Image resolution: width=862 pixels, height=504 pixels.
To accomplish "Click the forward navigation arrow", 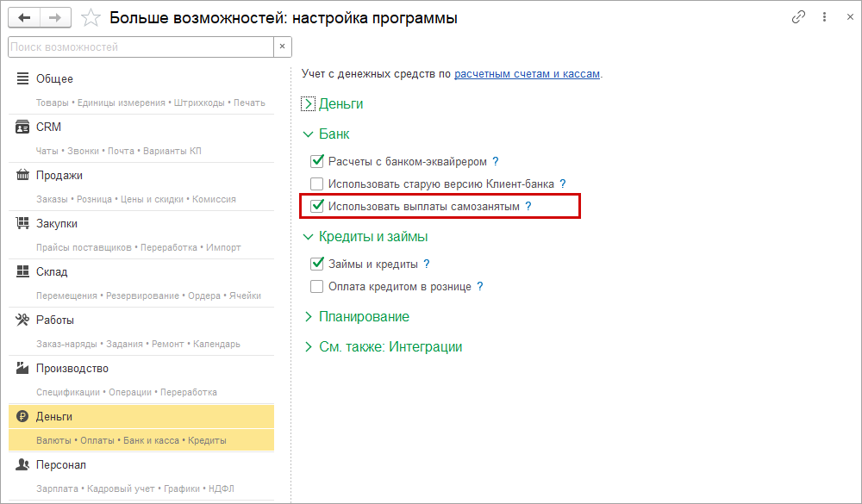I will [55, 17].
